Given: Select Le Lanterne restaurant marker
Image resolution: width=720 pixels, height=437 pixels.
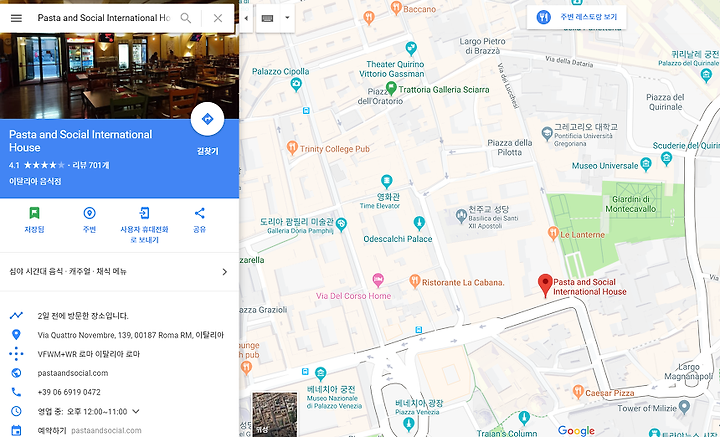Looking at the screenshot, I should click(553, 234).
